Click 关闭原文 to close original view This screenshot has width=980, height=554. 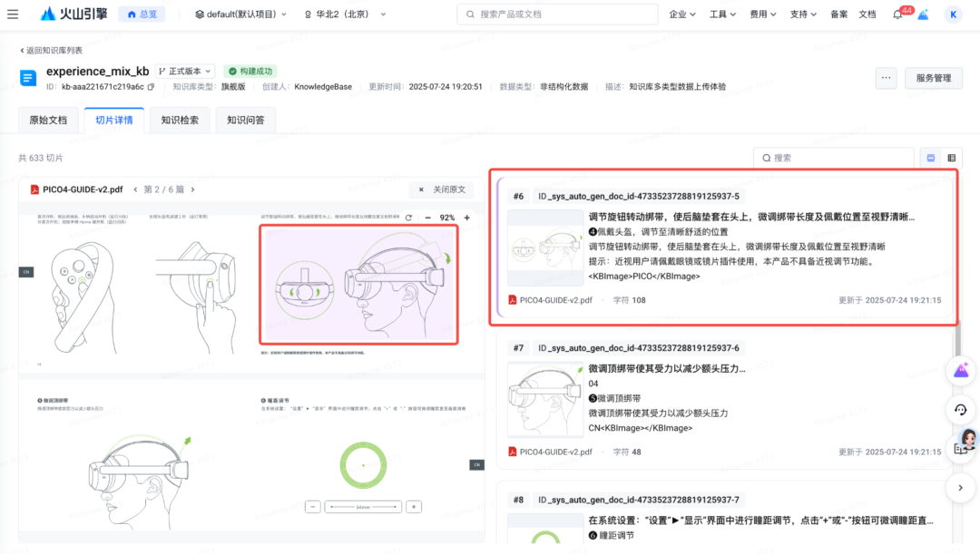pyautogui.click(x=442, y=190)
